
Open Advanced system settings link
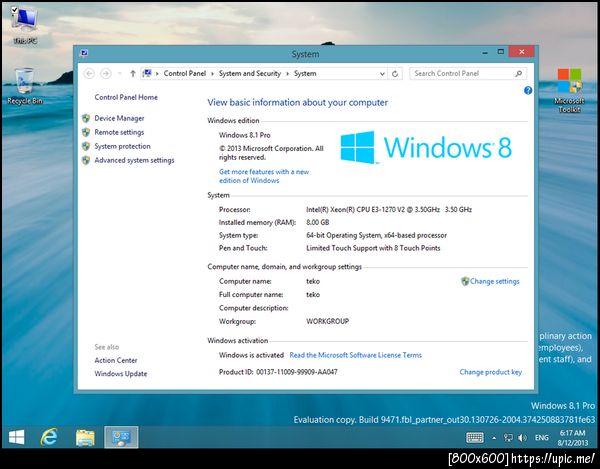(134, 160)
